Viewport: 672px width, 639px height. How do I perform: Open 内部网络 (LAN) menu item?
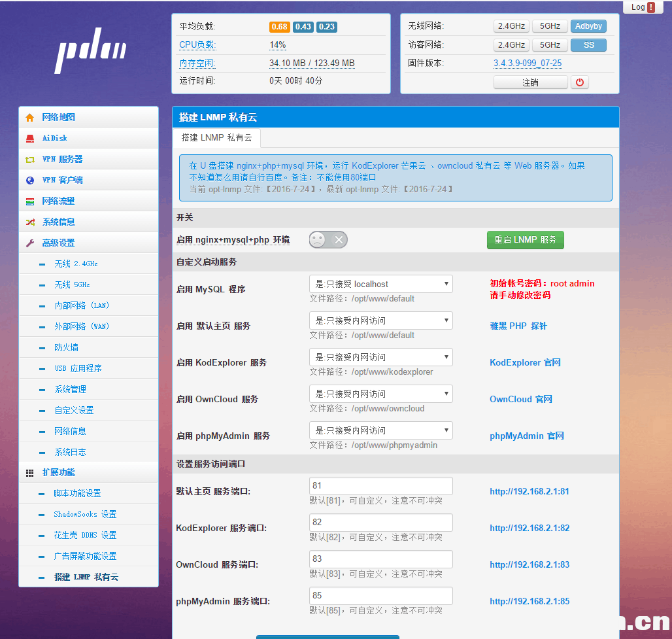(x=89, y=306)
